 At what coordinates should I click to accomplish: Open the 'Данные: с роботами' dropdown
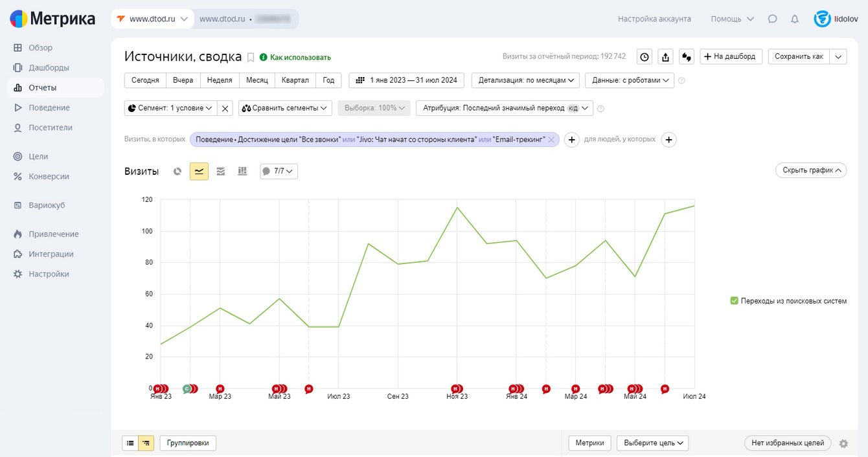click(629, 80)
